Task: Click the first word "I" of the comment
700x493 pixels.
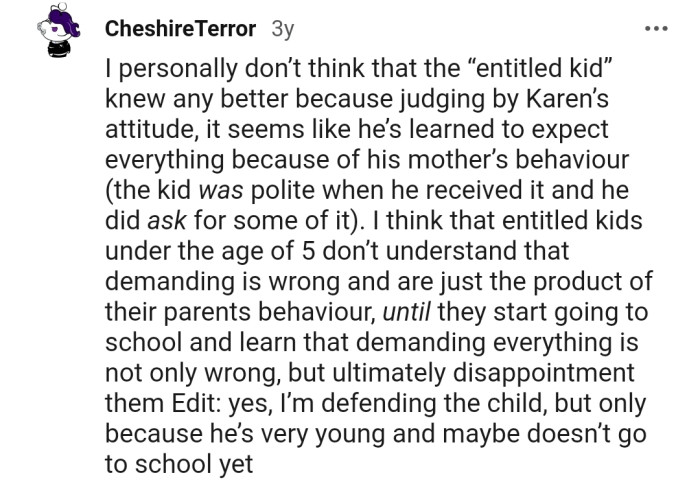Action: pyautogui.click(x=108, y=68)
